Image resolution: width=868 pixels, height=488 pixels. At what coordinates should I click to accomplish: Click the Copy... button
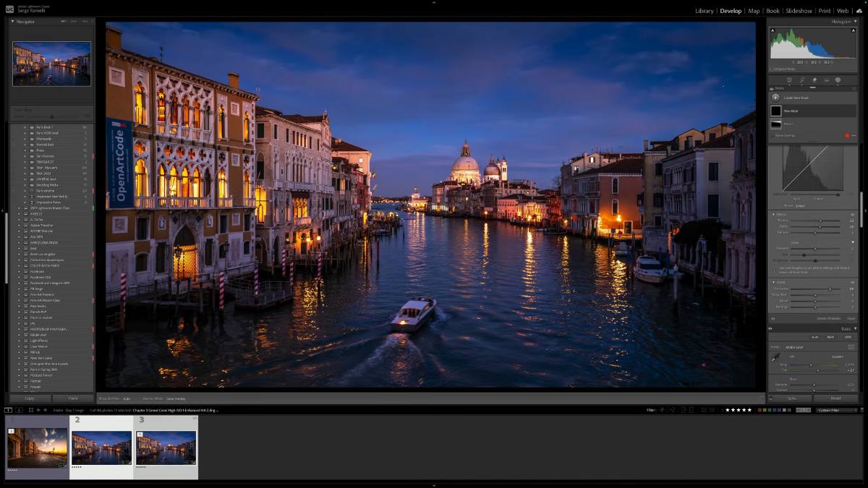(30, 398)
